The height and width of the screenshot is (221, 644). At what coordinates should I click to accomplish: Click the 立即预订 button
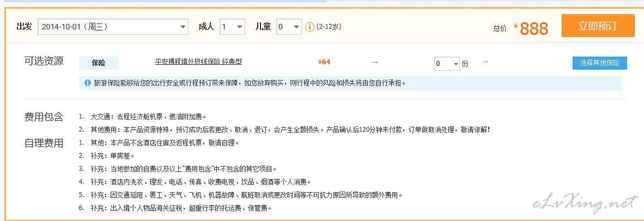point(598,26)
